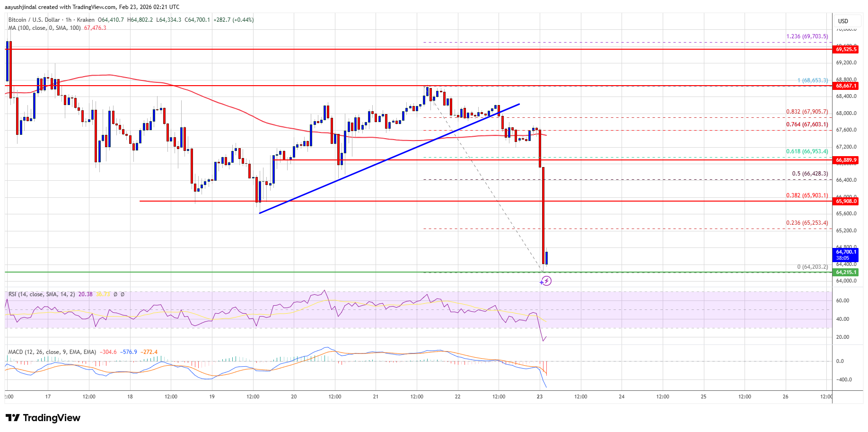
Task: Click the 66,889.9 resistance price label
Action: click(x=846, y=160)
